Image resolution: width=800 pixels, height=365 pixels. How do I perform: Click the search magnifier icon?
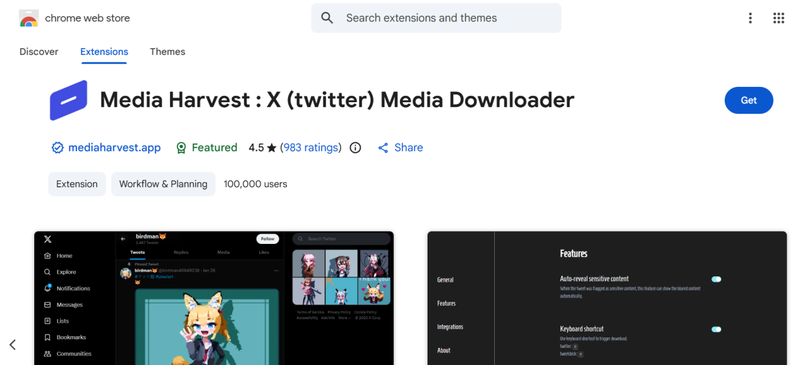(327, 18)
